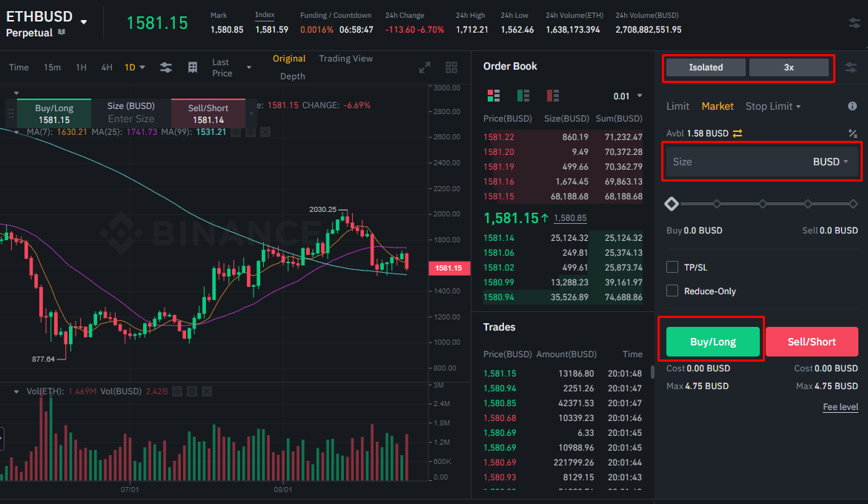Click the order size slider start handle
Screen dimensions: 868x504
(672, 204)
